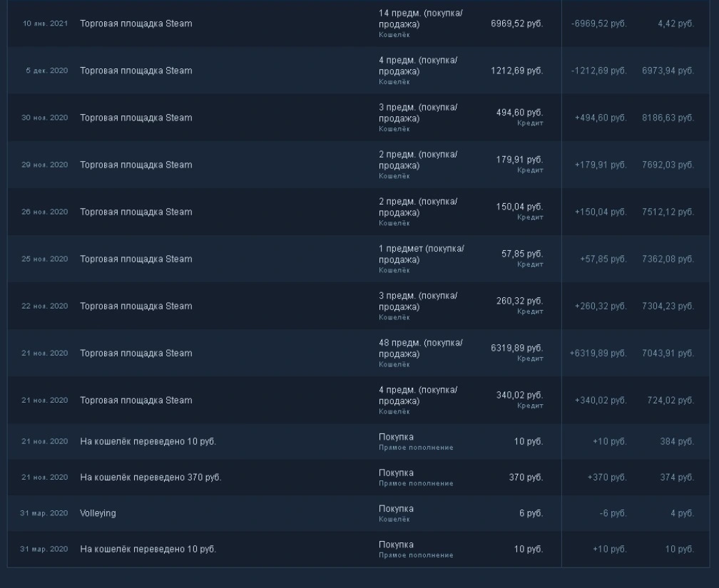Select the 30 ноя. 2020 transaction for 494,60 руб.

pyautogui.click(x=359, y=118)
